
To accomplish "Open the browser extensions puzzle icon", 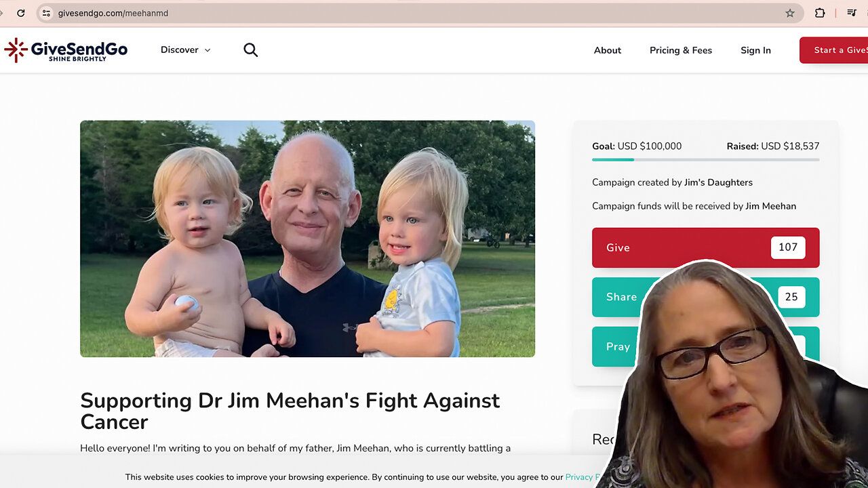I will tap(820, 13).
